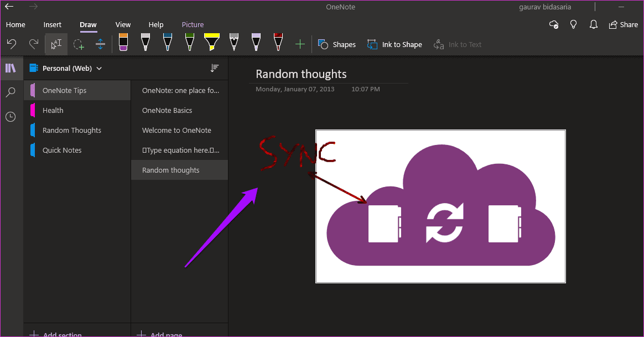Viewport: 644px width, 337px height.
Task: Click the lightbulb icon
Action: coord(573,25)
